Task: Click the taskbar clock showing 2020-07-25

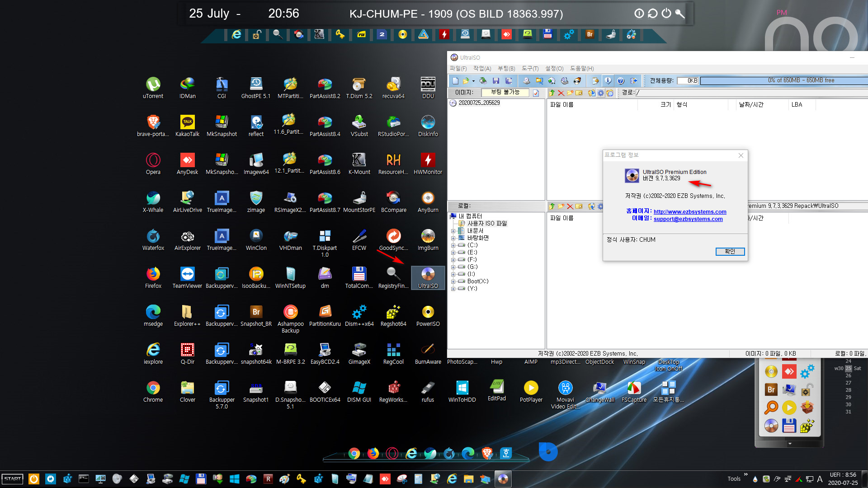Action: pos(843,479)
